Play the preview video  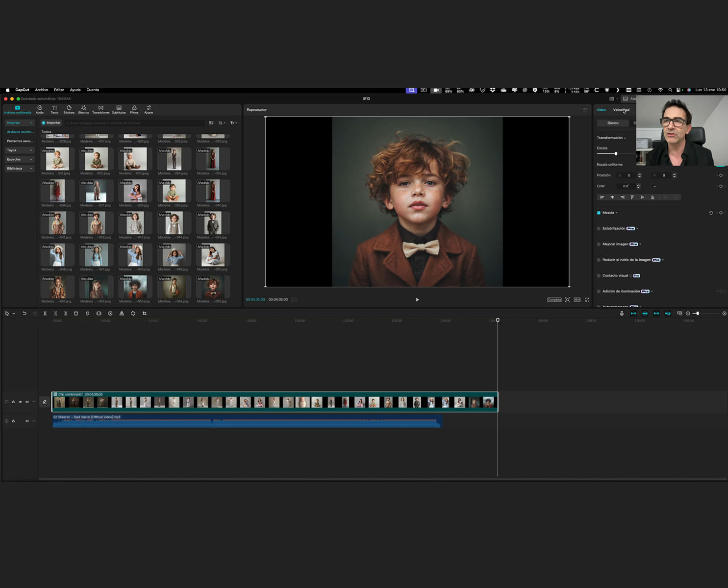tap(417, 300)
